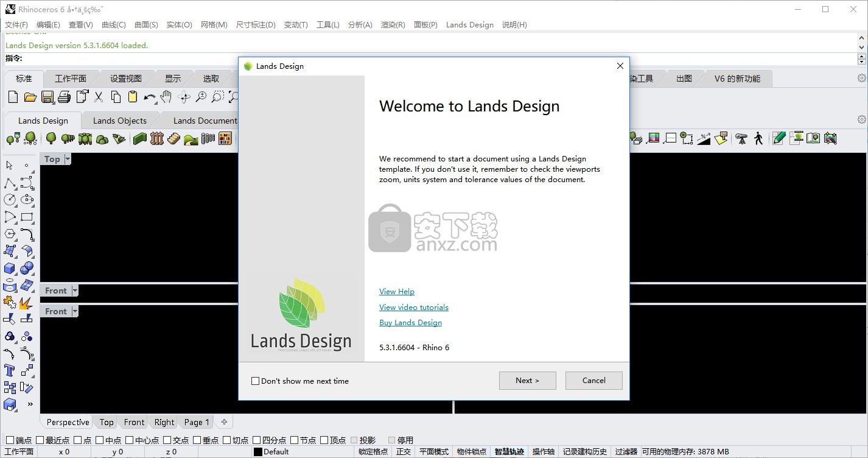Click the Hedge wall icon
The height and width of the screenshot is (458, 868).
(x=140, y=138)
